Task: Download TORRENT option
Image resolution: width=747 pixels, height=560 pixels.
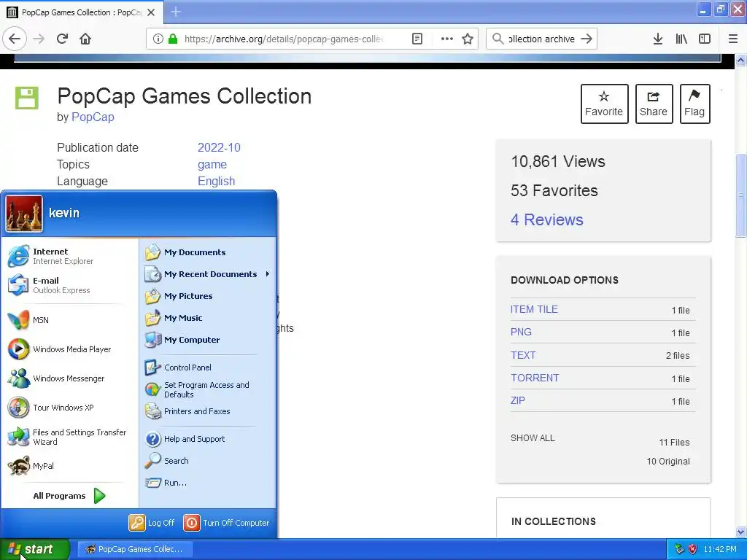Action: [x=535, y=378]
